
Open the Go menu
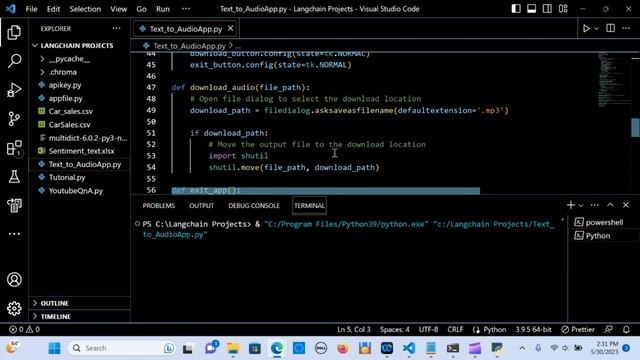pos(141,9)
